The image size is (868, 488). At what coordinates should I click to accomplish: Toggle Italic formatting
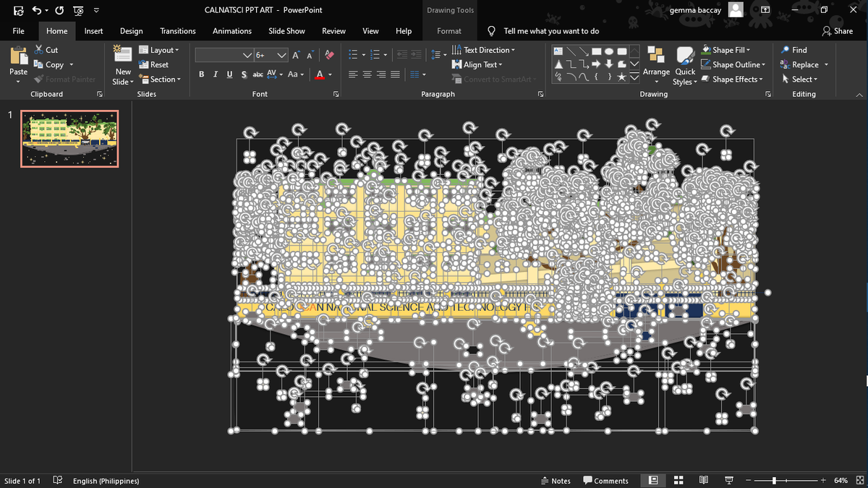(216, 74)
